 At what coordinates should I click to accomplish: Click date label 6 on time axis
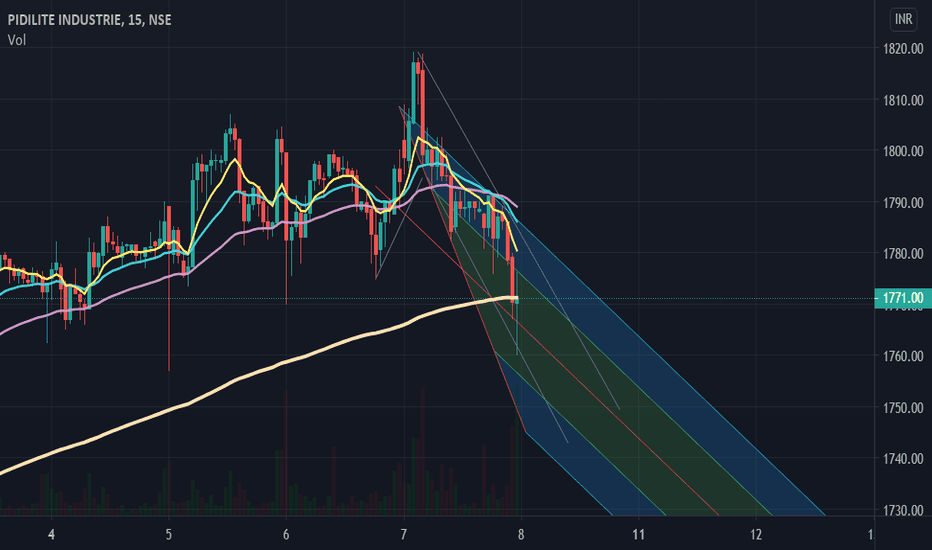click(286, 534)
